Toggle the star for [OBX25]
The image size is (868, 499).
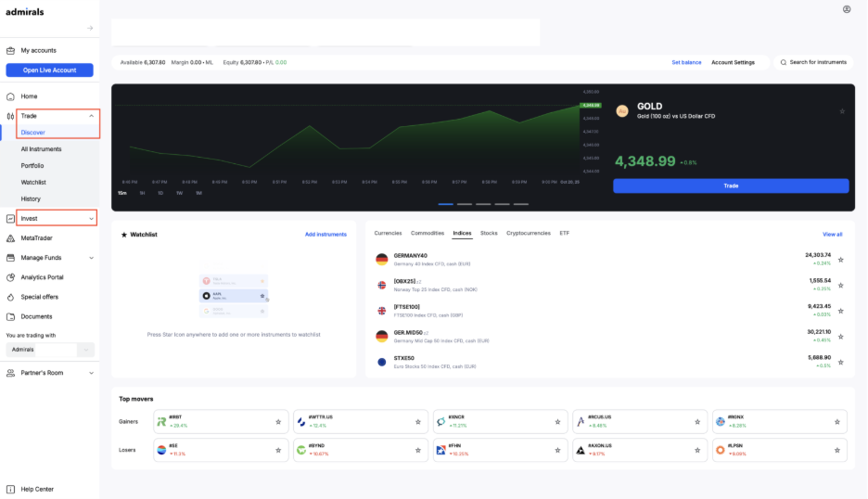coord(840,286)
